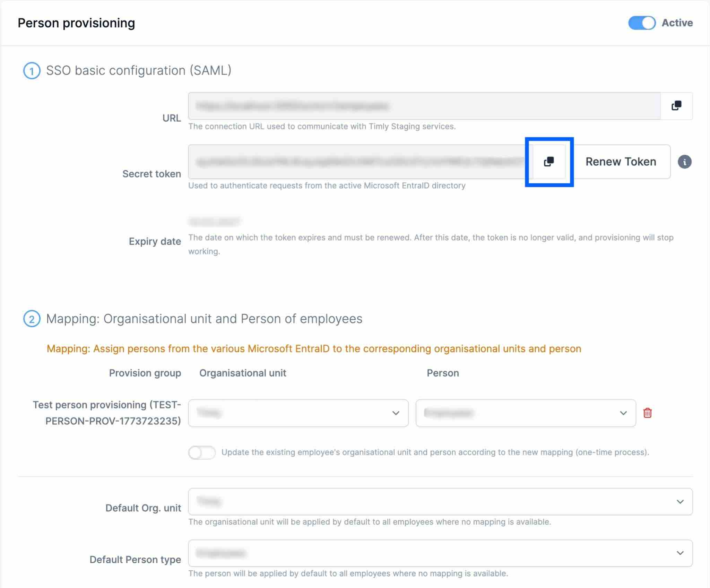
Task: Click the Person provisioning page title
Action: [x=76, y=23]
